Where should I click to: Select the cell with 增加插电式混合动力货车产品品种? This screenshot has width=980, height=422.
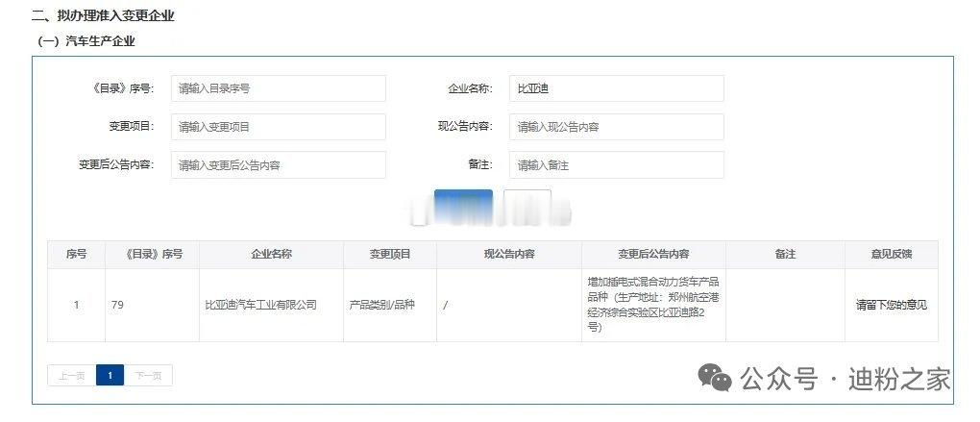click(653, 305)
